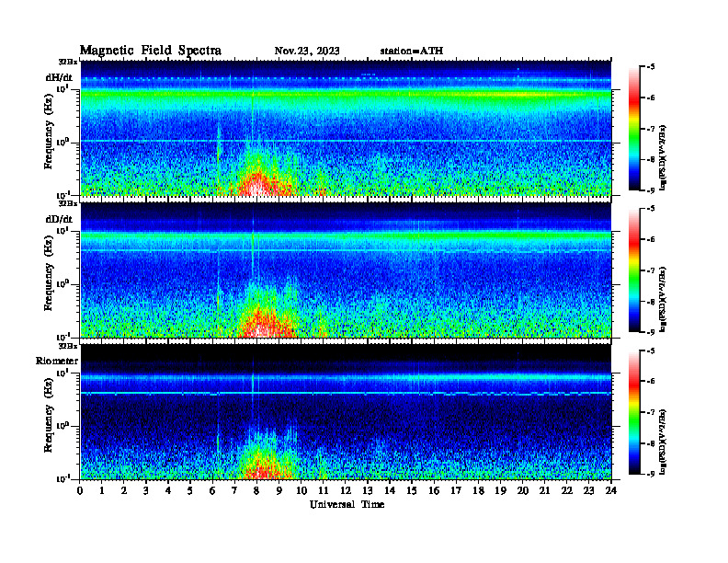This screenshot has width=728, height=563.
Task: Click the "-6" label on the dD/dt colorbar
Action: 651,239
